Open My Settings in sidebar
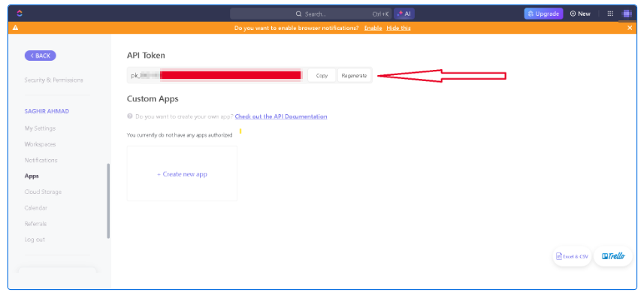The width and height of the screenshot is (644, 299). tap(40, 128)
